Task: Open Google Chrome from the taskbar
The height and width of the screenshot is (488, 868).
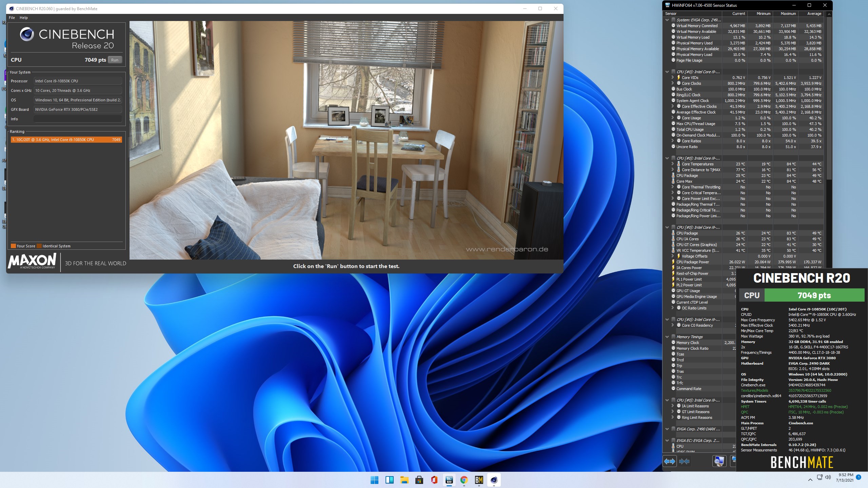Action: tap(464, 480)
